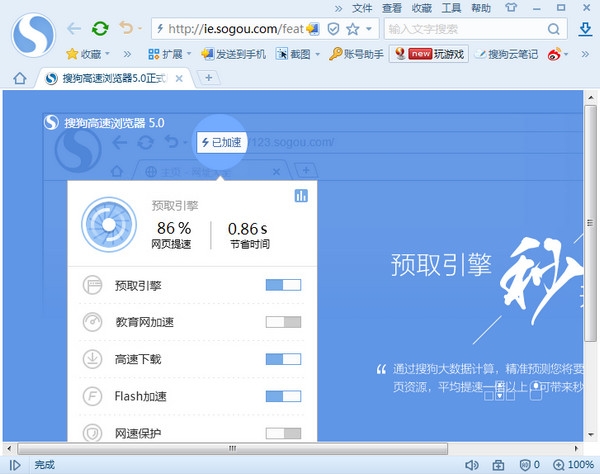The width and height of the screenshot is (600, 474).
Task: Enable the 教育网加速 toggle switch
Action: point(283,322)
